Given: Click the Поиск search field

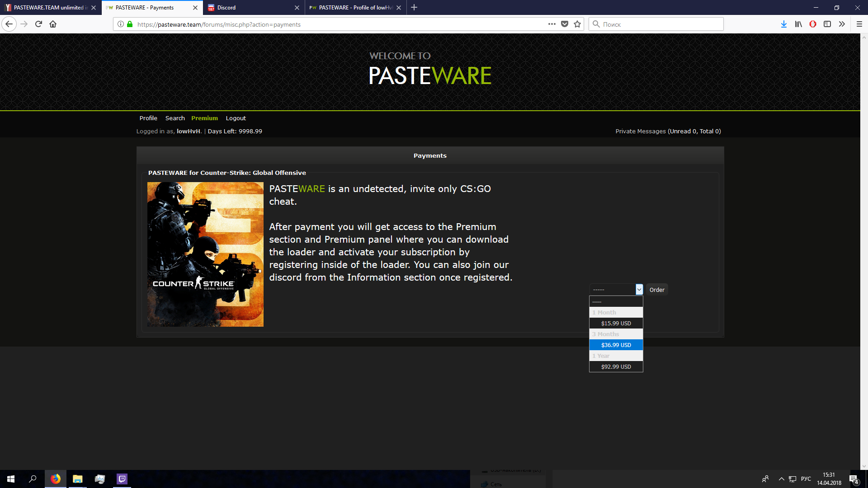Looking at the screenshot, I should coord(660,24).
